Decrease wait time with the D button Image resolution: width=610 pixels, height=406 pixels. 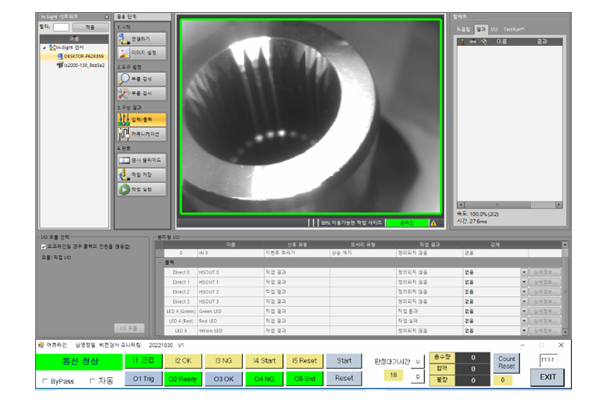[418, 376]
